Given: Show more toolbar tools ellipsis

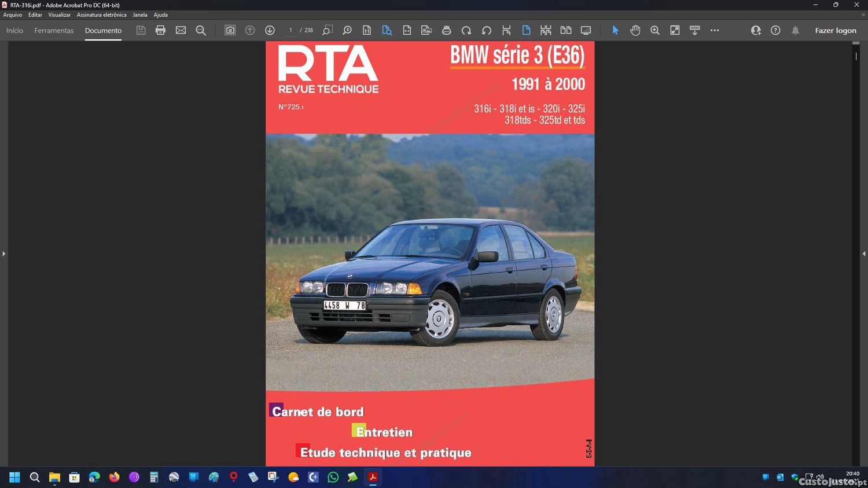Looking at the screenshot, I should 715,30.
